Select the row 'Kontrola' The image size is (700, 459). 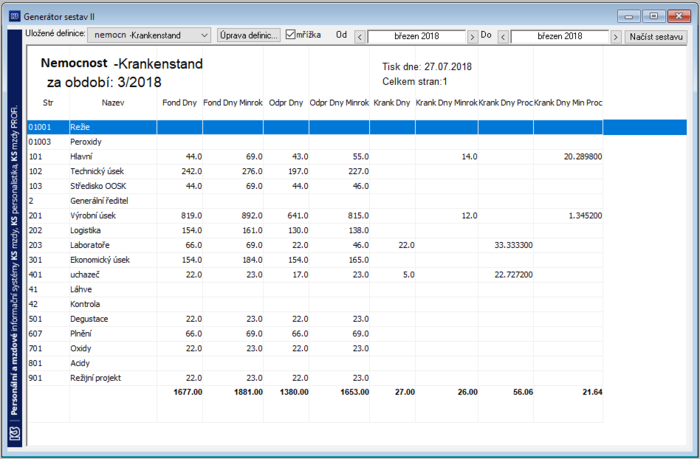click(x=315, y=304)
